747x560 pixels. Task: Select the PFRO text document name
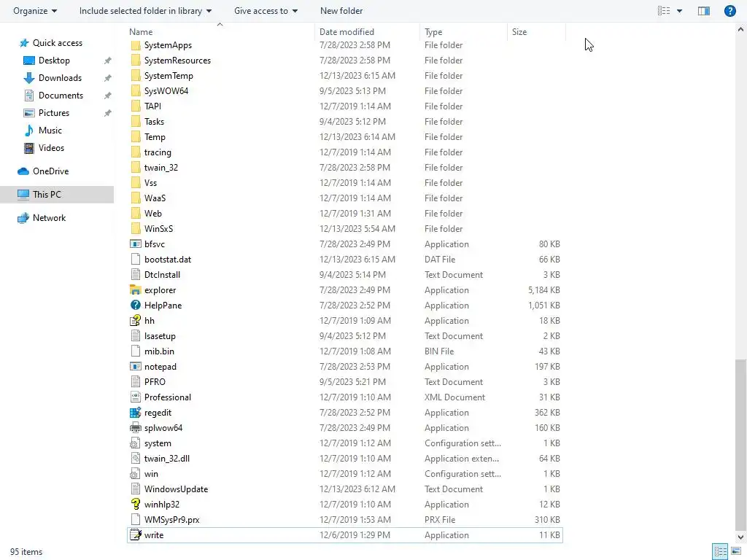click(x=155, y=382)
